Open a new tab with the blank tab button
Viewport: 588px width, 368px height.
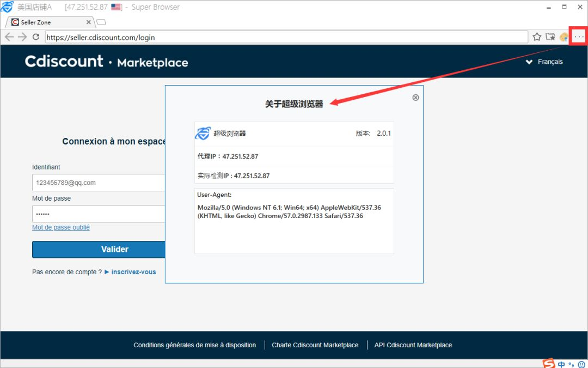click(x=101, y=22)
